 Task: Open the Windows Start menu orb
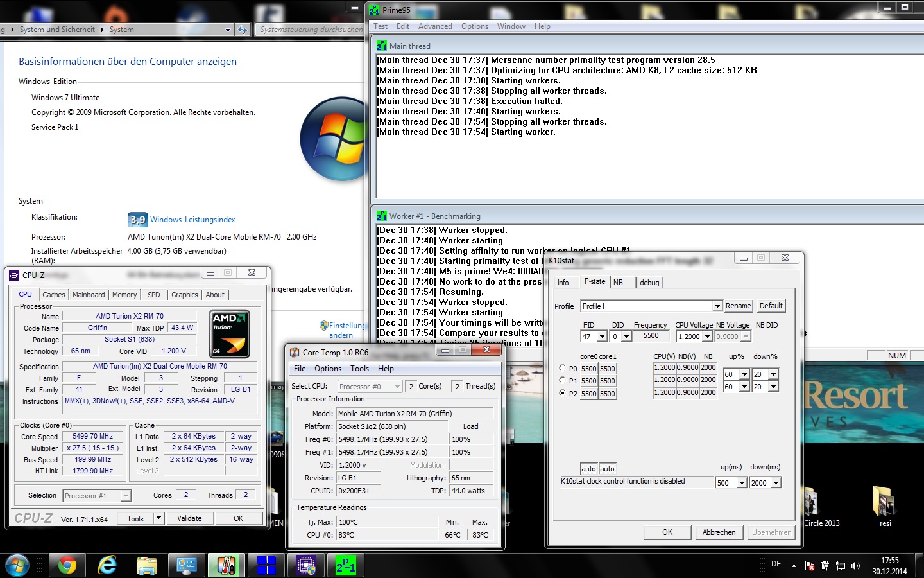pos(17,565)
